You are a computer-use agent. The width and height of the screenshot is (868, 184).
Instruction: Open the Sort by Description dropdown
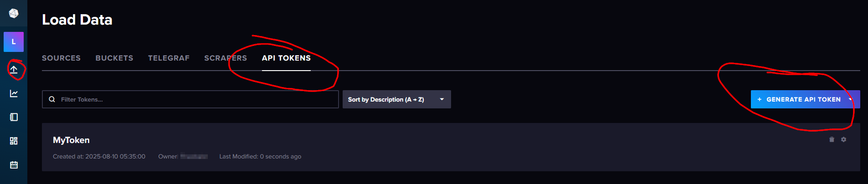coord(396,99)
